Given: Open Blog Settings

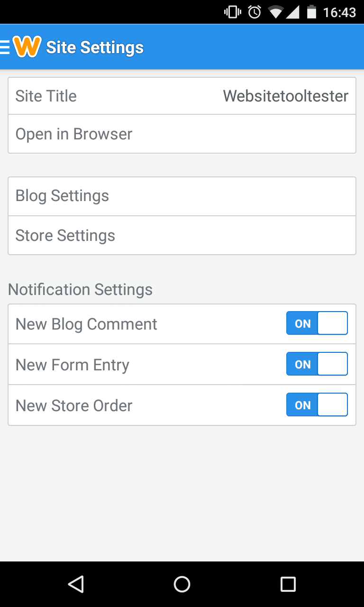Looking at the screenshot, I should tap(182, 196).
